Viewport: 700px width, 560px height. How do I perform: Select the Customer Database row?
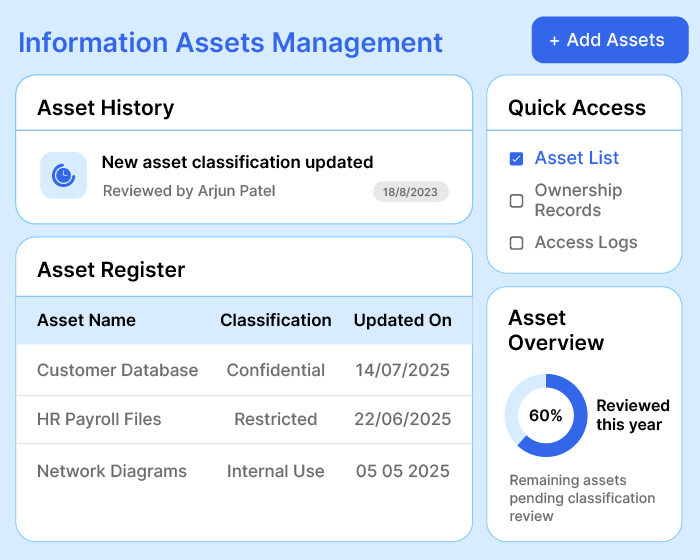[243, 370]
